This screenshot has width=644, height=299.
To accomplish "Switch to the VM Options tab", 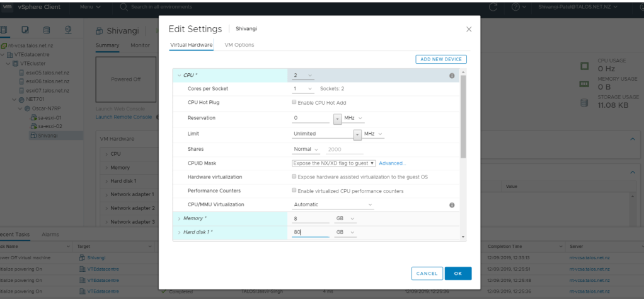I will point(239,45).
